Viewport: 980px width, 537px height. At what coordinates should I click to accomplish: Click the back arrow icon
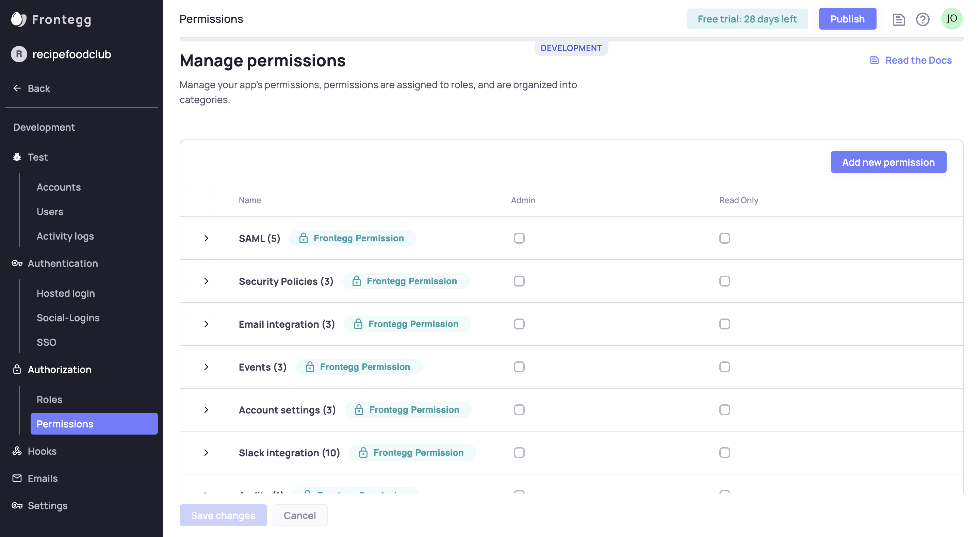(x=17, y=88)
